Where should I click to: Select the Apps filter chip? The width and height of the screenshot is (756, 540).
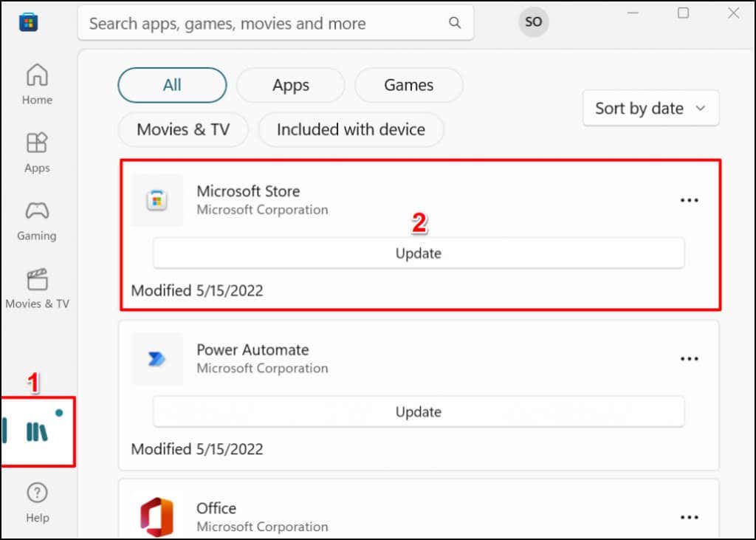[290, 85]
